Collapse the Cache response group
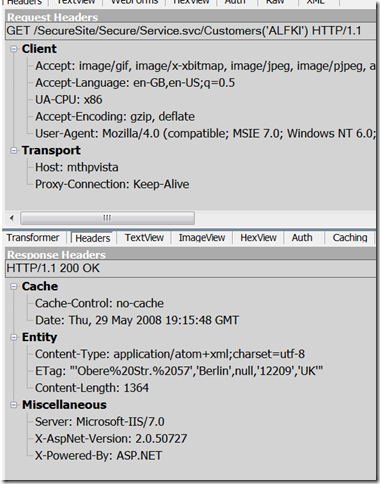Viewport: 380px width, 484px height. [13, 287]
